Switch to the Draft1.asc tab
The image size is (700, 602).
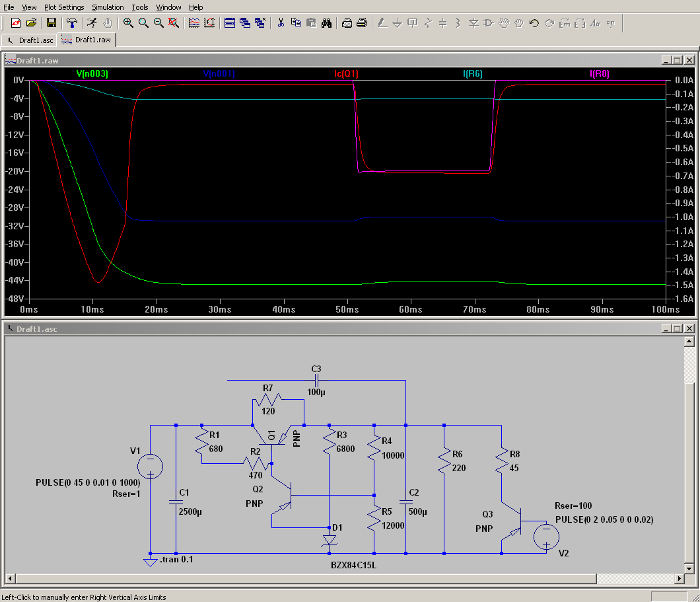30,40
